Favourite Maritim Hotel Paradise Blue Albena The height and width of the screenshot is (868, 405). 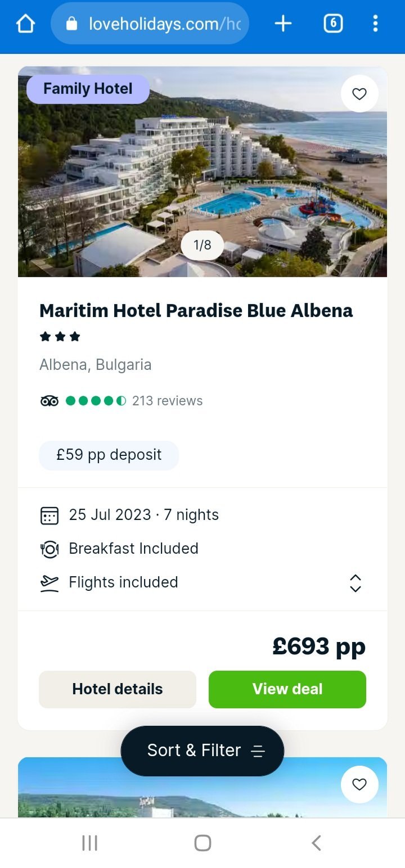359,94
